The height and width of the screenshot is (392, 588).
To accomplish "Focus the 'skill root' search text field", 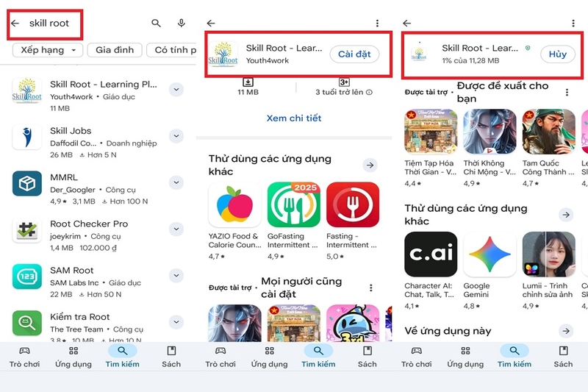I will click(49, 24).
